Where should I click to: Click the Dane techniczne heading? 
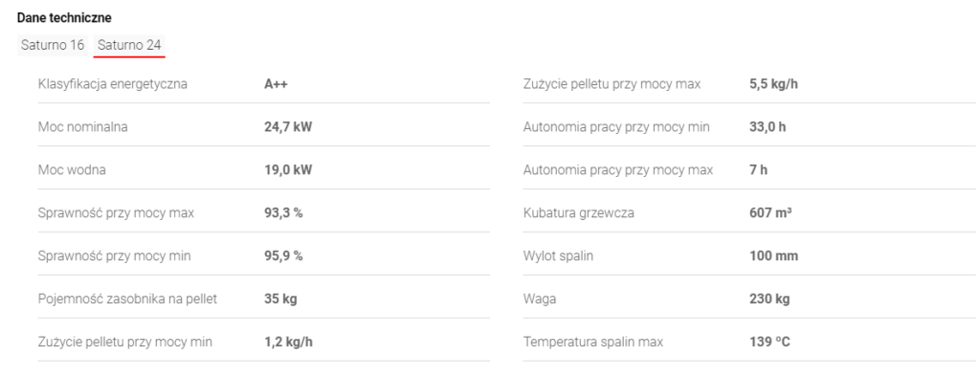(x=64, y=18)
